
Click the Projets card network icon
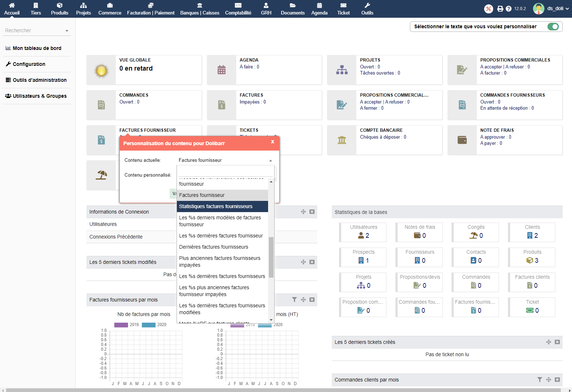tap(342, 70)
